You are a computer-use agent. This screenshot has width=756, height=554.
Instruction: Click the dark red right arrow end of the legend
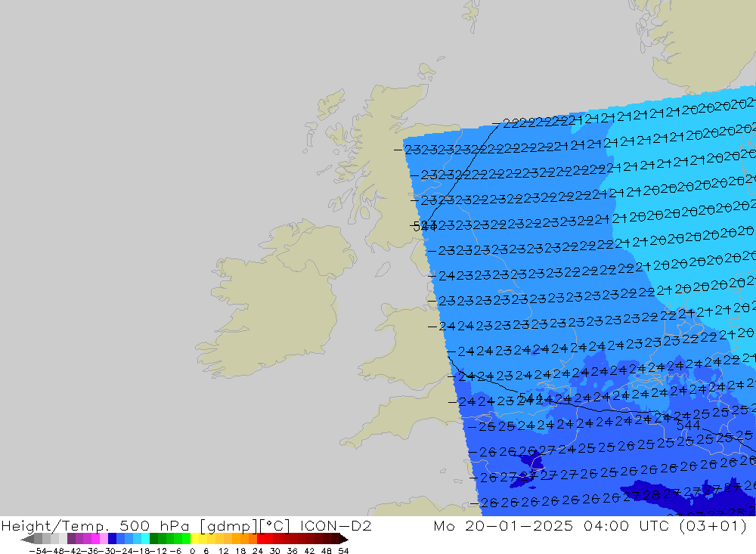tap(343, 539)
